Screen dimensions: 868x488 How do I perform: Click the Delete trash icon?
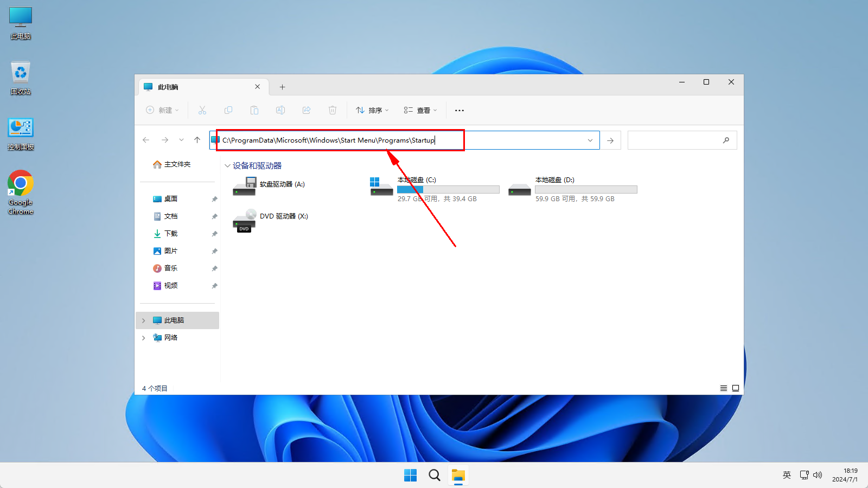point(333,110)
